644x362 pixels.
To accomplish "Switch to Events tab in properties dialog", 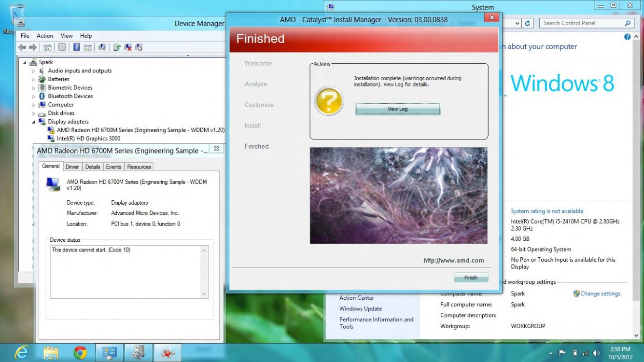I will tap(113, 167).
